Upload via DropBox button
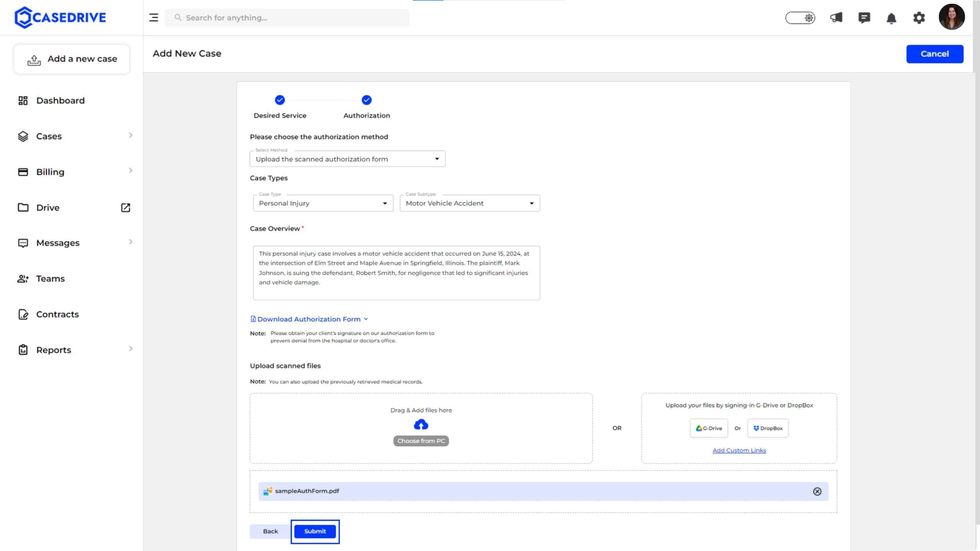Image resolution: width=980 pixels, height=551 pixels. click(768, 428)
